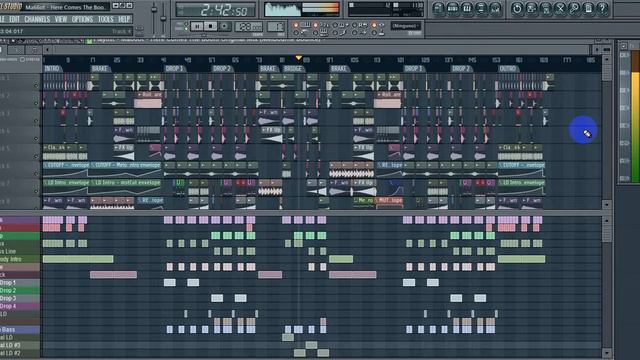Open the step sequencer shortcut icon
This screenshot has height=360, width=640.
tap(453, 9)
